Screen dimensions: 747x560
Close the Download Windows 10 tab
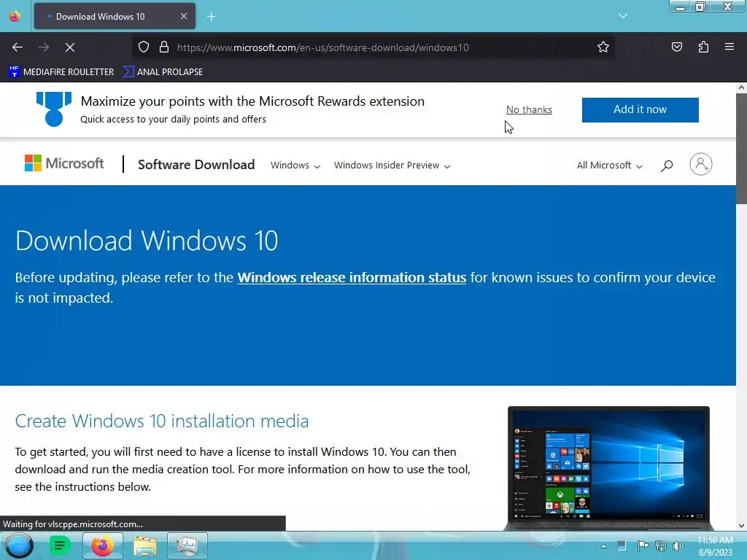(184, 16)
